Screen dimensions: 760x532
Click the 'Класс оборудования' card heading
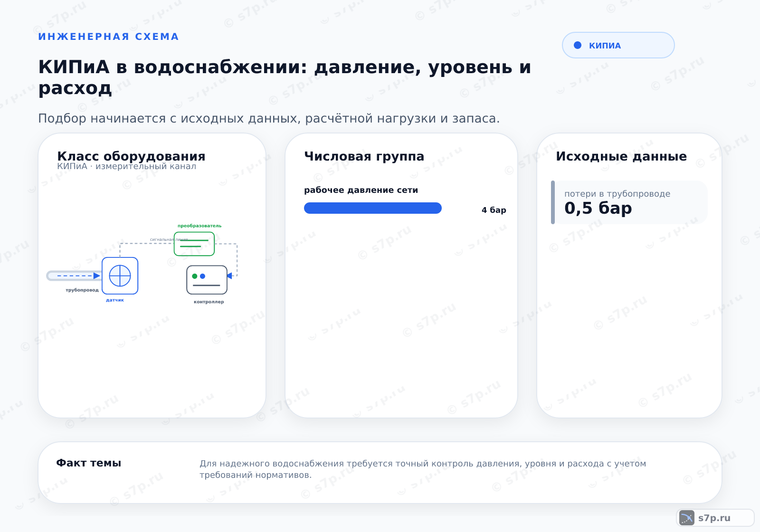pyautogui.click(x=131, y=156)
